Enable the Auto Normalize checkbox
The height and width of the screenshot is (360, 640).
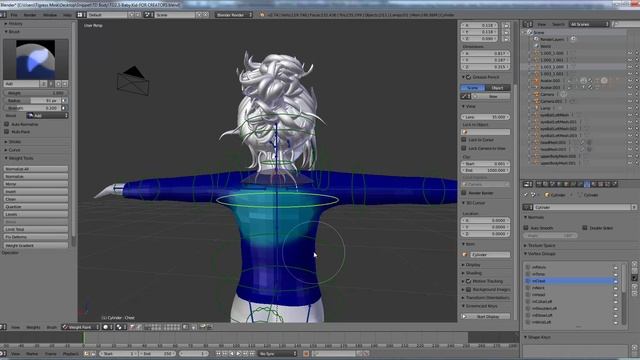7,124
